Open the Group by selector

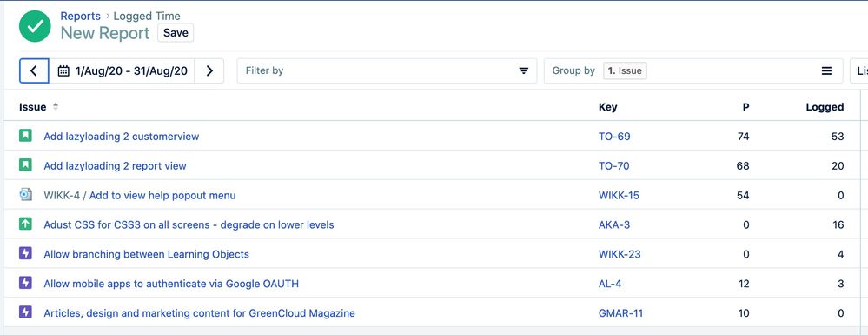point(693,71)
